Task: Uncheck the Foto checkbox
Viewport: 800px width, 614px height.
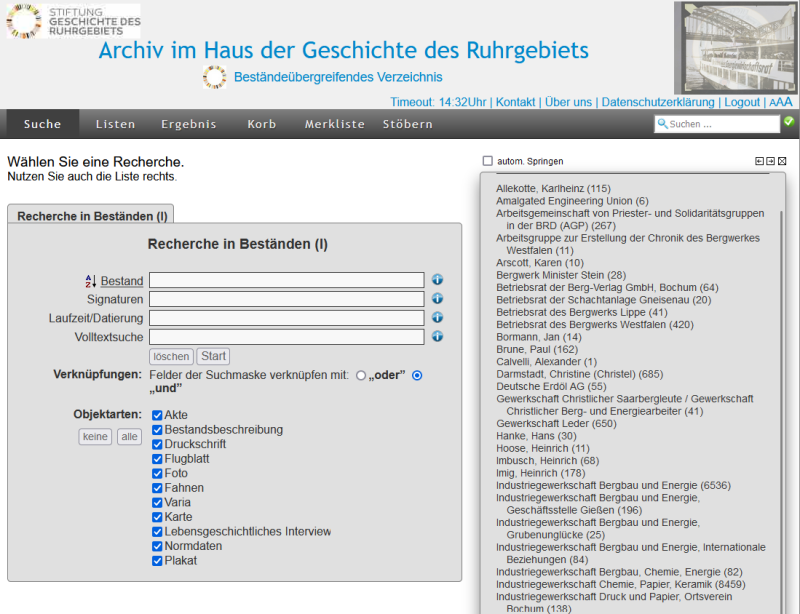Action: coord(157,474)
